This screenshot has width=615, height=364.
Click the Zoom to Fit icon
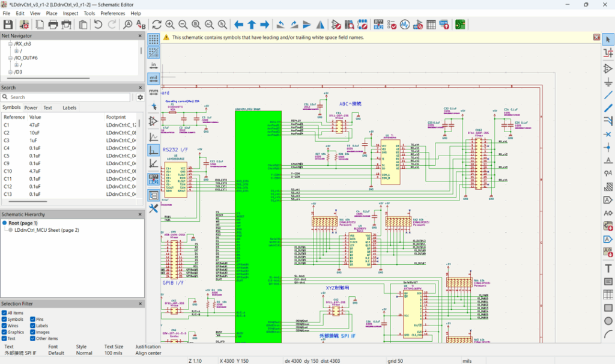pyautogui.click(x=196, y=24)
